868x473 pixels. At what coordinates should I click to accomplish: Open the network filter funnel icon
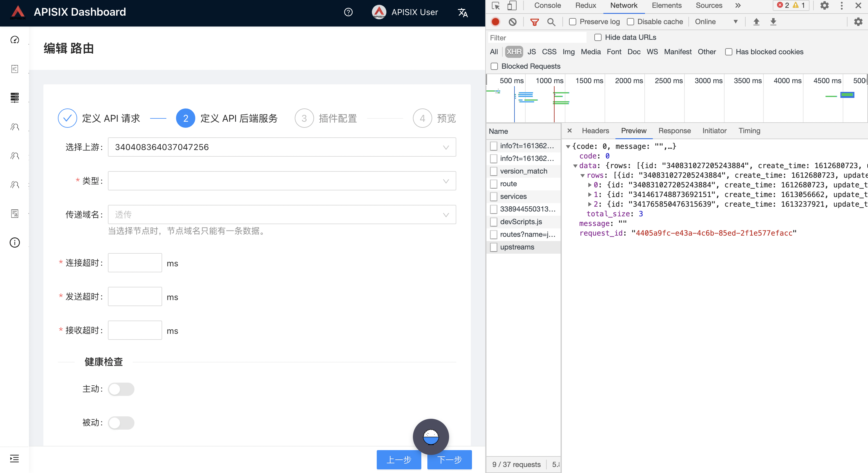pyautogui.click(x=534, y=22)
